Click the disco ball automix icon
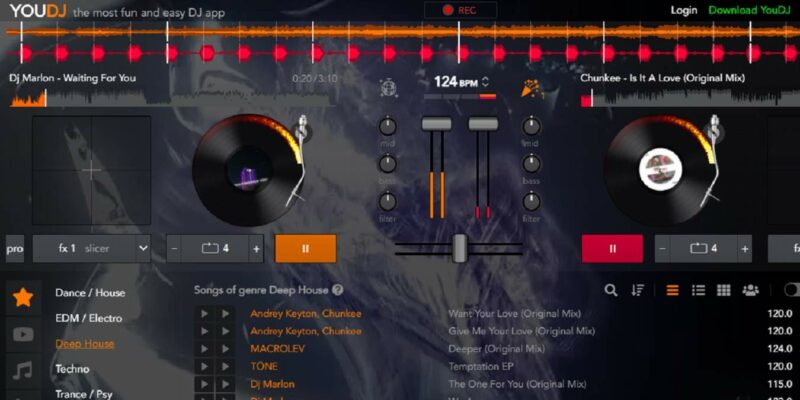800x400 pixels. click(388, 88)
